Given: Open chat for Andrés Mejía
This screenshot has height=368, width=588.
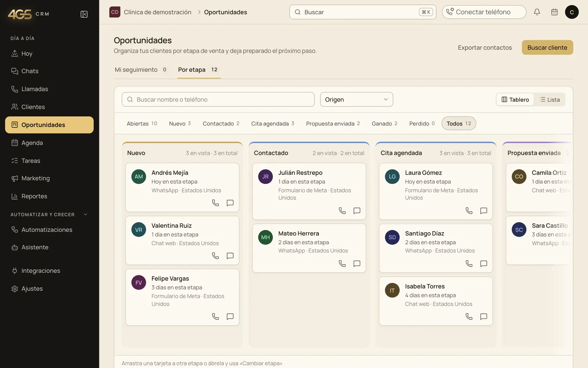Looking at the screenshot, I should (230, 203).
